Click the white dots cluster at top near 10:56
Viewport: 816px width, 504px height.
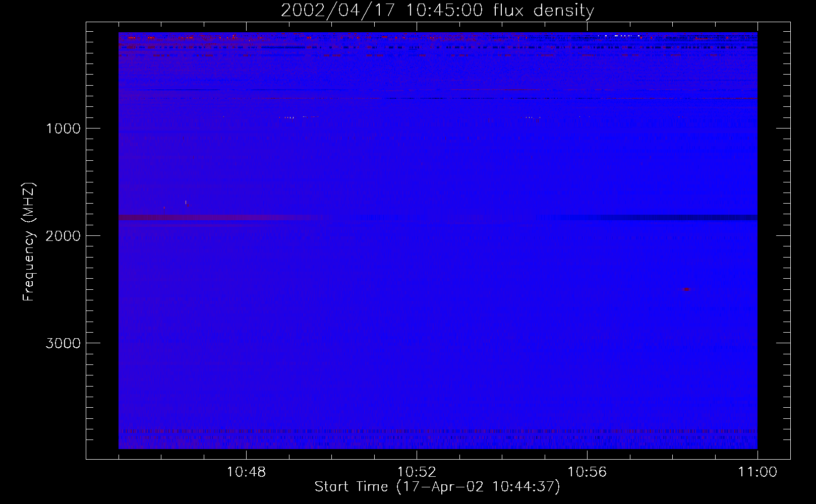(x=618, y=36)
